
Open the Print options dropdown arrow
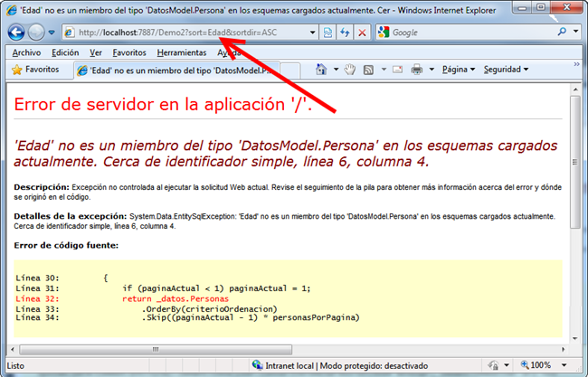point(432,70)
